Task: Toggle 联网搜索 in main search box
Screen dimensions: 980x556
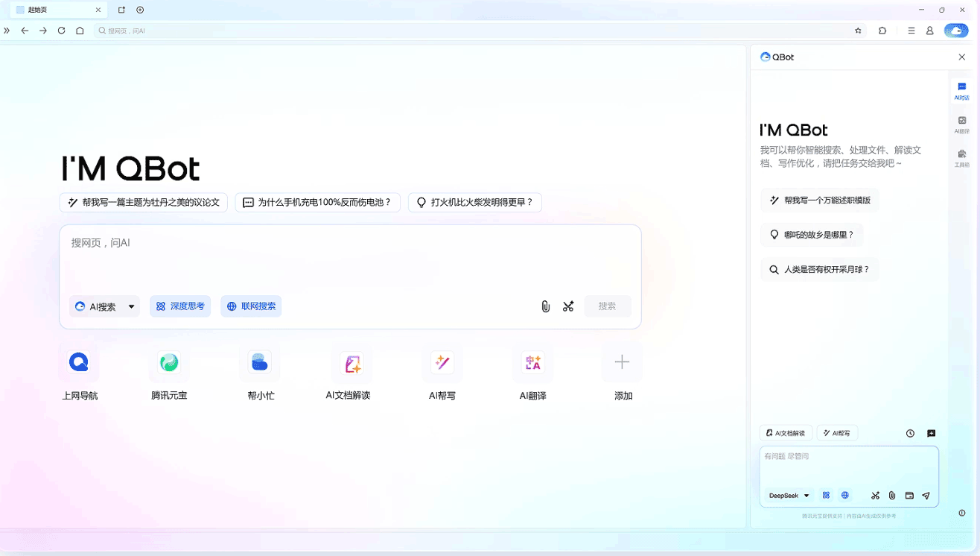Action: pyautogui.click(x=251, y=306)
